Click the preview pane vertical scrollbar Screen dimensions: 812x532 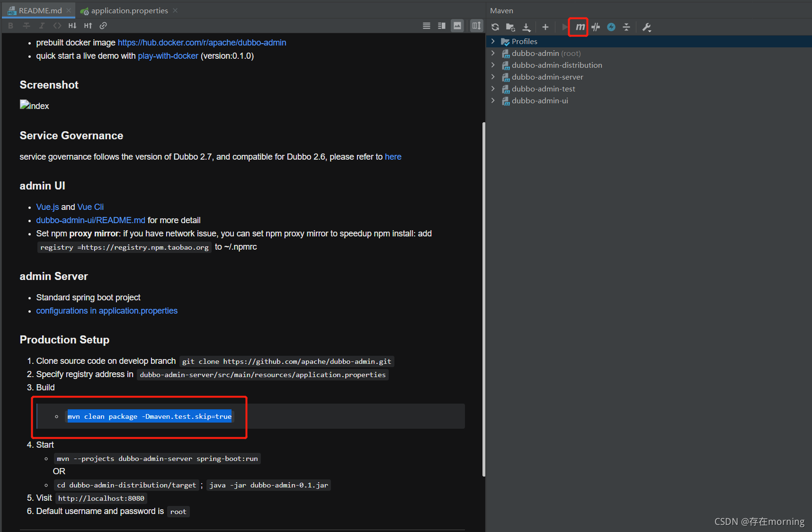[x=483, y=299]
